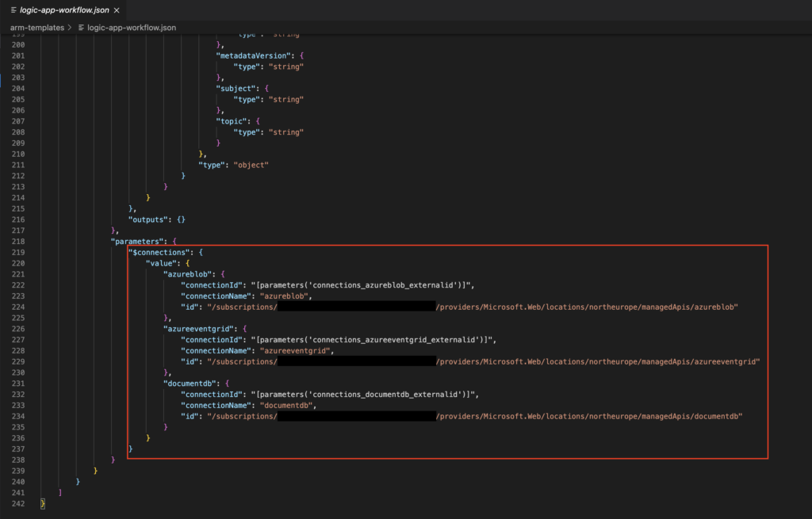This screenshot has height=519, width=812.
Task: Close the logic-app-workflow.json tab
Action: click(117, 10)
